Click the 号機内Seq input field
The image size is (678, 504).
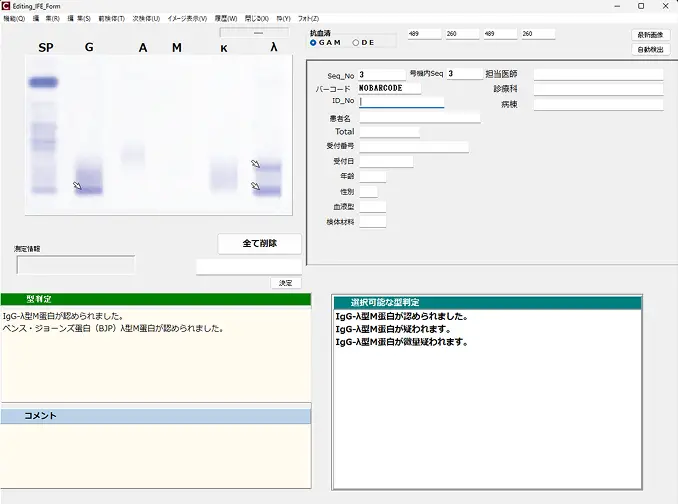pyautogui.click(x=464, y=73)
